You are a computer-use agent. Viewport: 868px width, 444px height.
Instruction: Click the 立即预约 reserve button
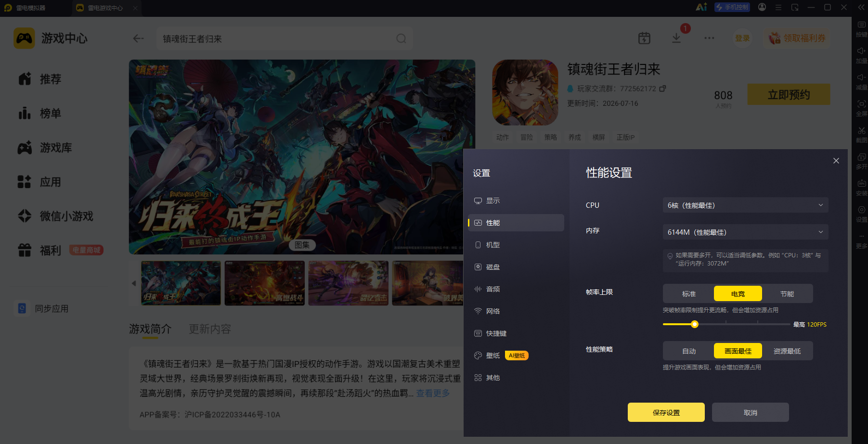(789, 94)
